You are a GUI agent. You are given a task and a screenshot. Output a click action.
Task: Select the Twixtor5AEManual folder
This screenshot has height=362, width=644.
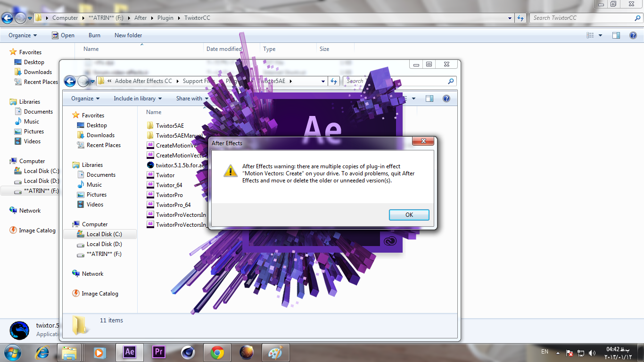pyautogui.click(x=174, y=135)
